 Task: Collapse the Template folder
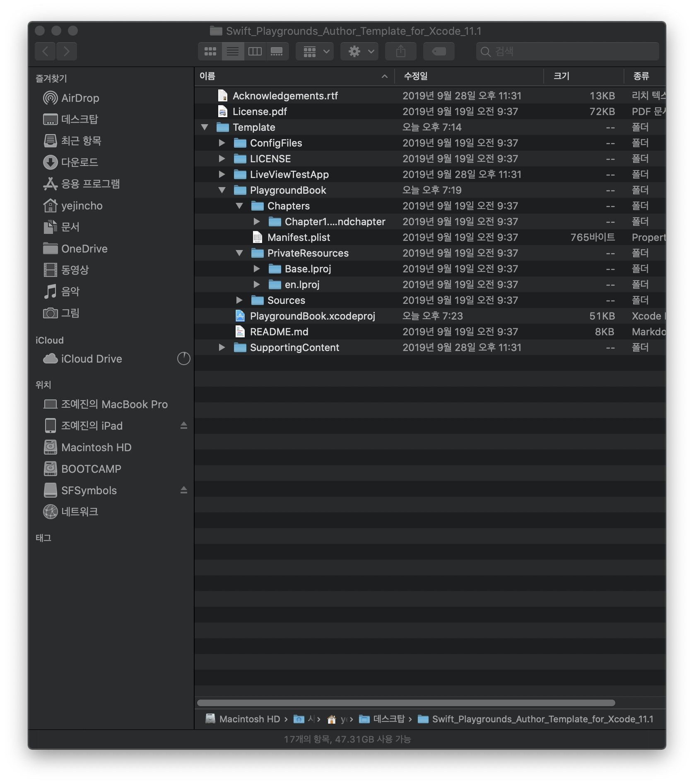pyautogui.click(x=205, y=127)
